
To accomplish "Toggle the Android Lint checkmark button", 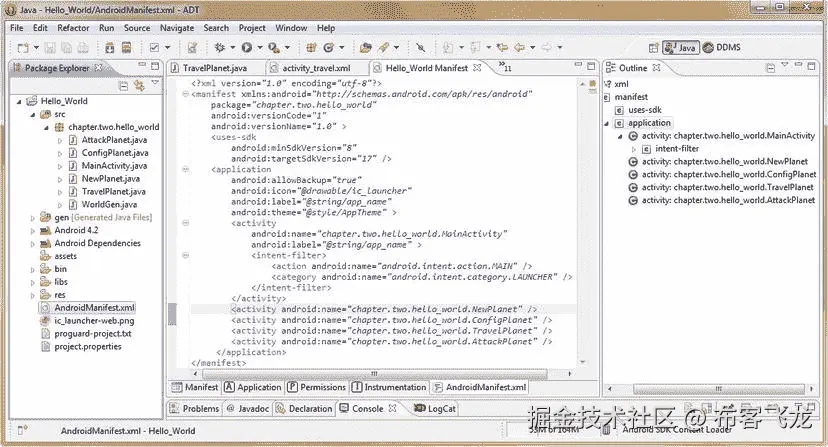I will [154, 48].
